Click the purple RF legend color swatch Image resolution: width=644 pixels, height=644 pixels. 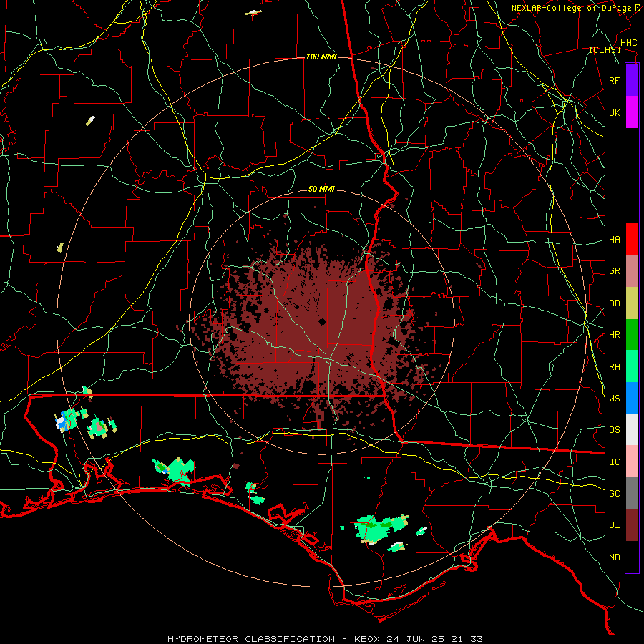(x=632, y=80)
